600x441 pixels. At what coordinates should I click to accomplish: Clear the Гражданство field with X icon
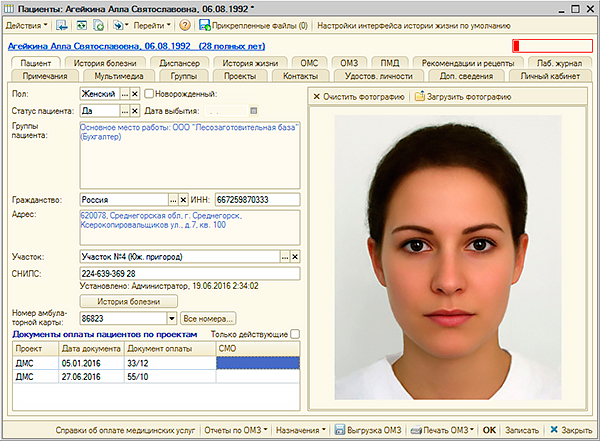pos(183,200)
